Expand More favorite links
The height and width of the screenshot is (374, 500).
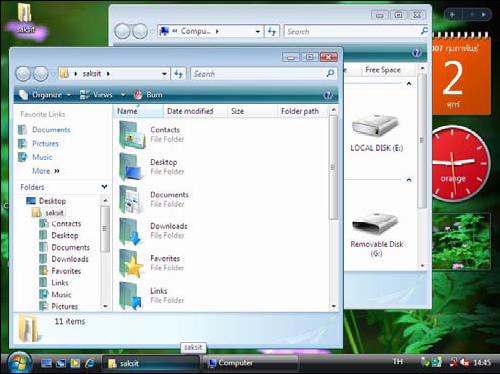point(46,171)
